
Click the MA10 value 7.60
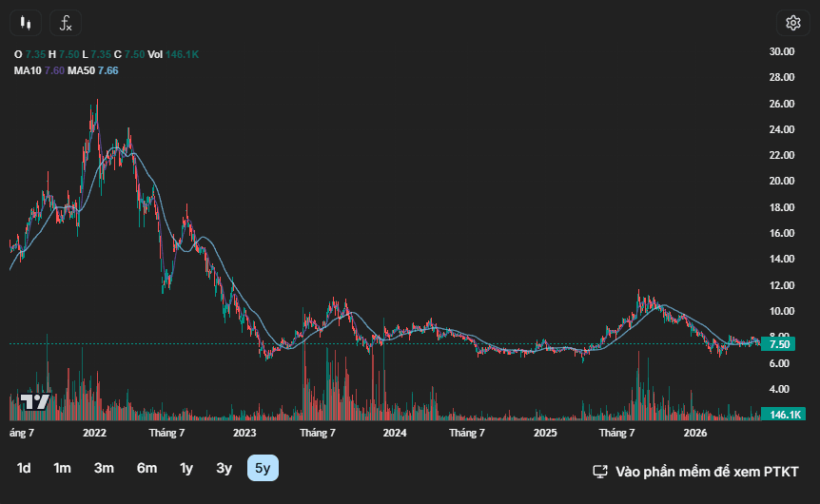pos(54,70)
